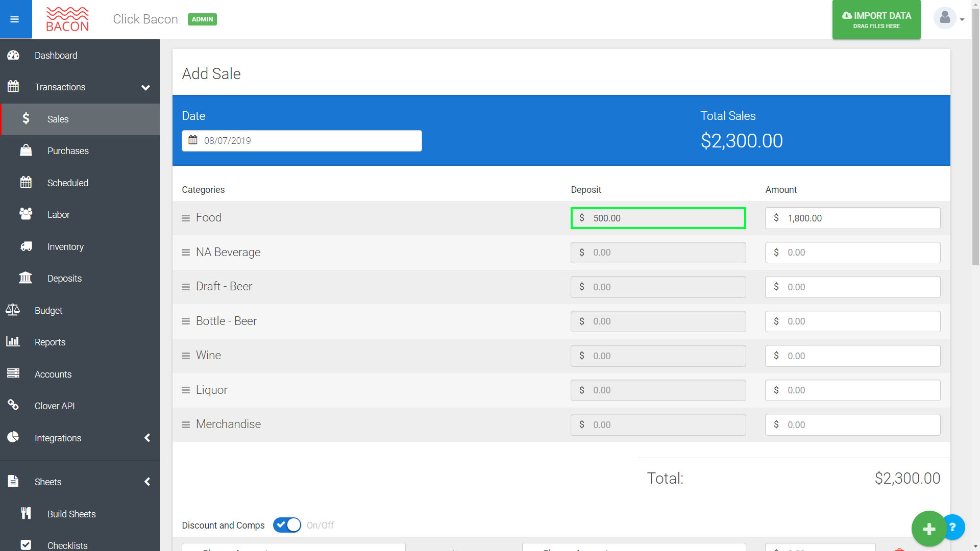Click the Import Data button
The image size is (980, 551).
(x=876, y=19)
